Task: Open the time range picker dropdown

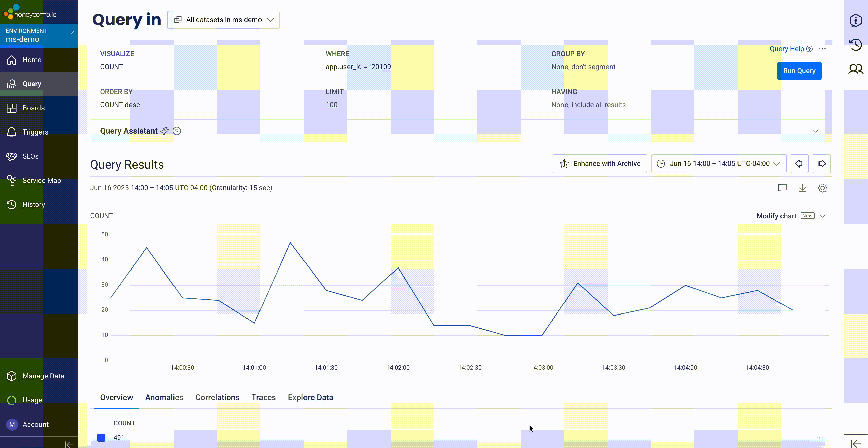Action: pyautogui.click(x=718, y=164)
